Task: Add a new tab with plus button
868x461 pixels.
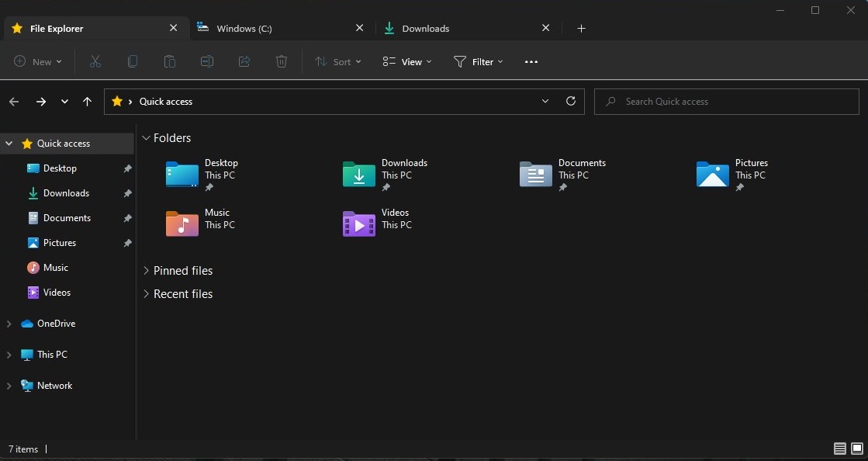Action: tap(581, 28)
